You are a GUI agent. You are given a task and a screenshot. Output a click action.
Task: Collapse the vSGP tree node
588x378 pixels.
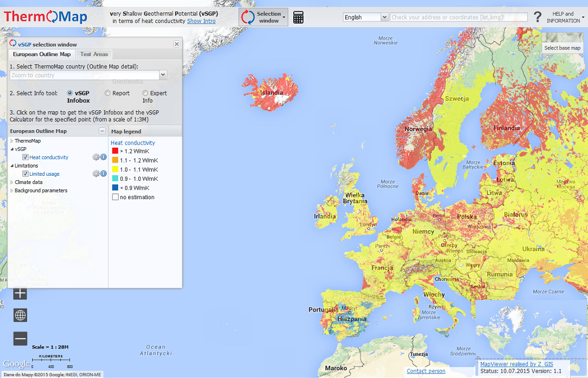tap(12, 149)
